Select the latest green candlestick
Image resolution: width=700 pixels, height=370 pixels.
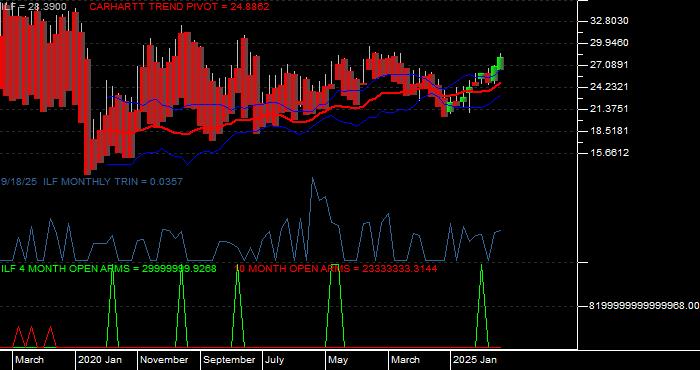(x=500, y=62)
